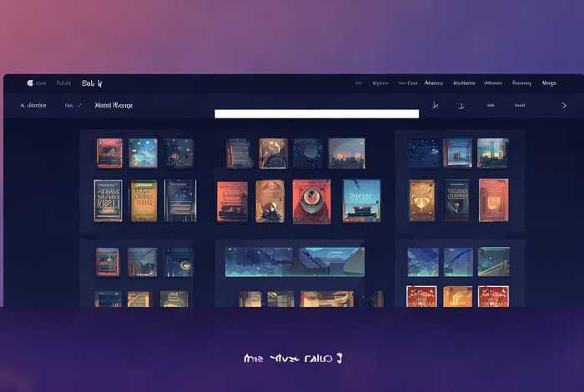Select the gold-emblem cover in the right group
Viewport: 584px width, 392px height.
point(422,200)
